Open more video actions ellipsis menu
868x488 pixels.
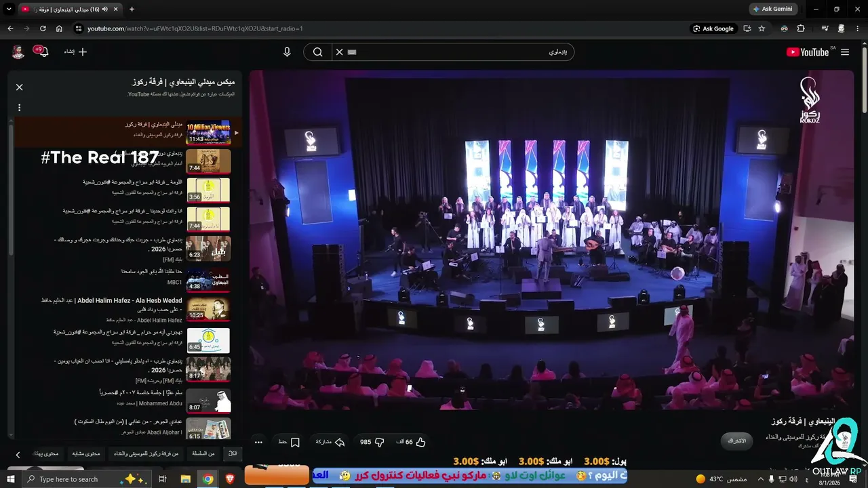[x=258, y=442]
